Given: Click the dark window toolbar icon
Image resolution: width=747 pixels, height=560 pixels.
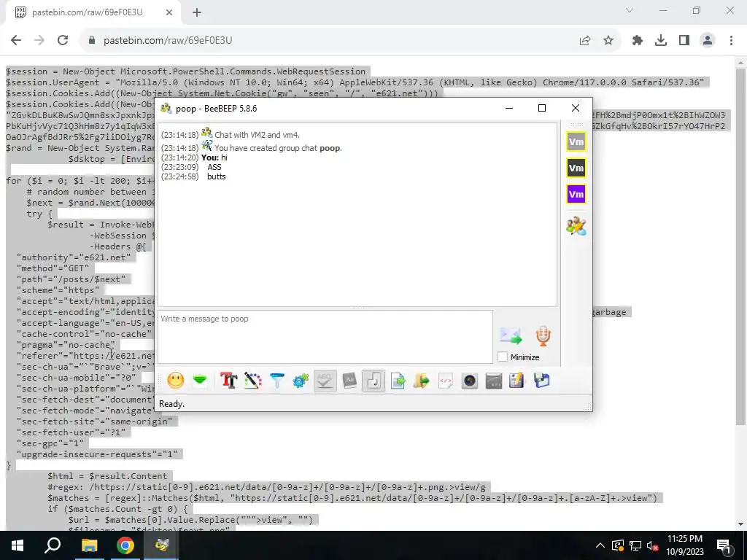Looking at the screenshot, I should (494, 381).
